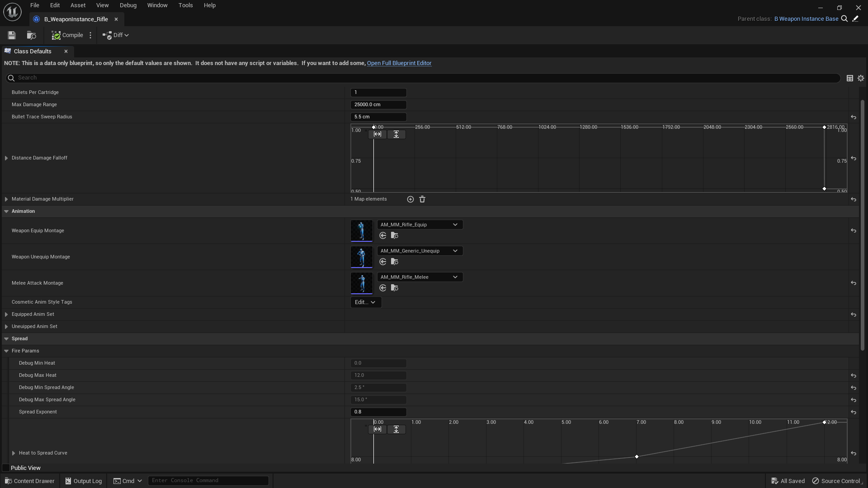Select curve key at 7.00 in Heat to Spread
The height and width of the screenshot is (488, 868).
637,457
